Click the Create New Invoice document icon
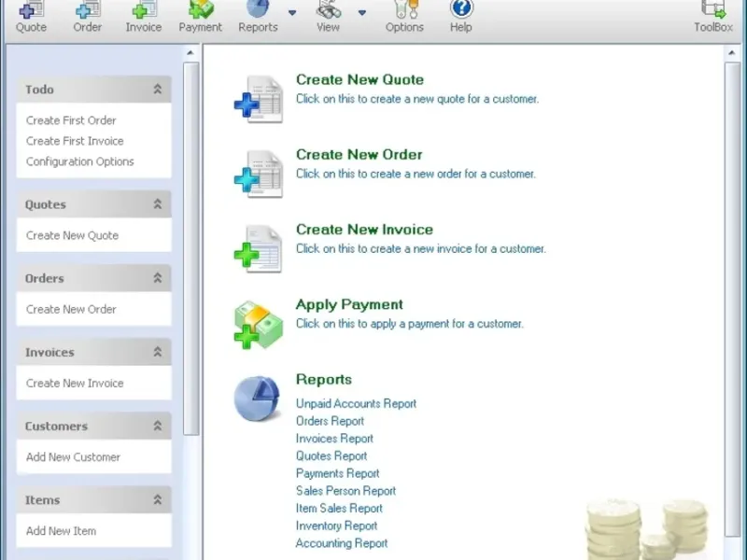 pyautogui.click(x=259, y=248)
